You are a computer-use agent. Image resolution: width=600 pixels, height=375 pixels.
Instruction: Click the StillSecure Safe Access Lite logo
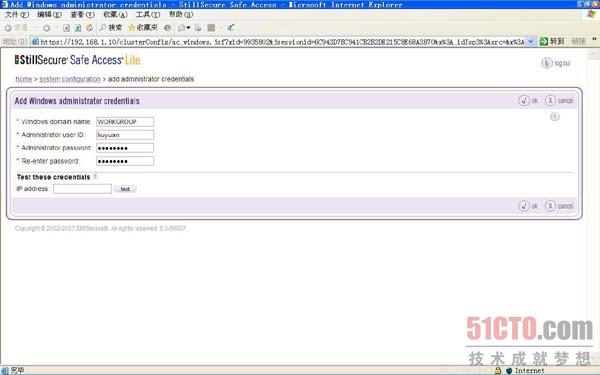coord(78,60)
